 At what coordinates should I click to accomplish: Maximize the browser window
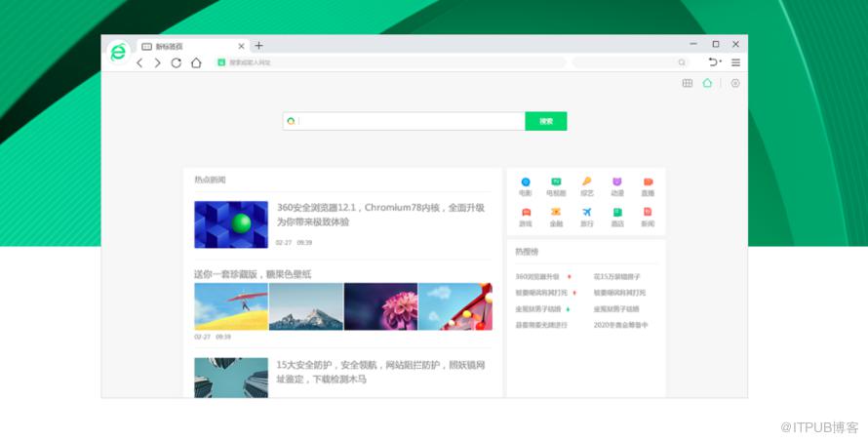pos(715,44)
